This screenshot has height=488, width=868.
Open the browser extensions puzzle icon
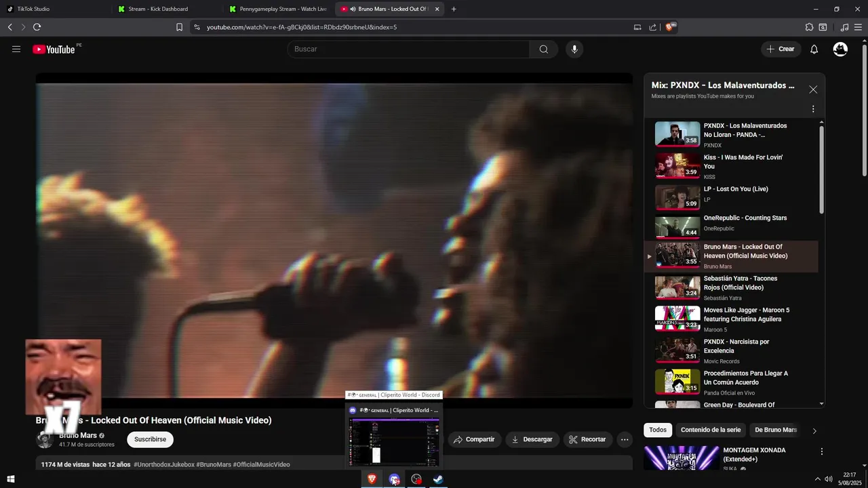809,27
